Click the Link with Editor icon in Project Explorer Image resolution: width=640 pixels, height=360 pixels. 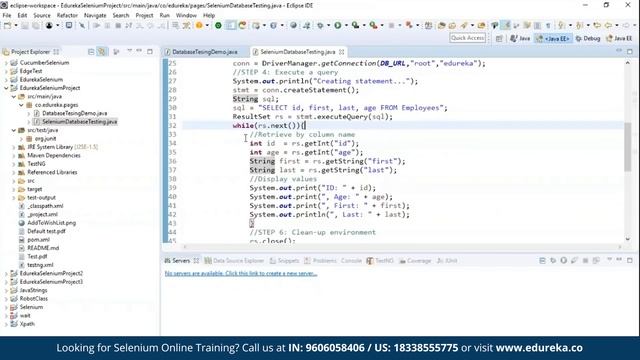(102, 51)
